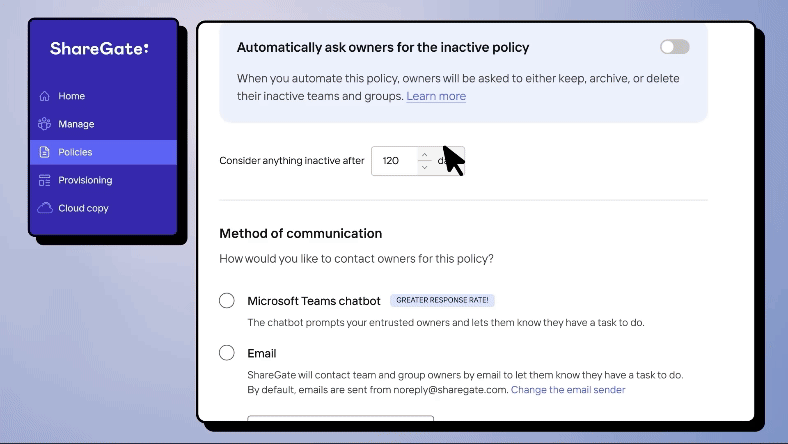
Task: Click the Home house icon in sidebar
Action: coord(44,96)
